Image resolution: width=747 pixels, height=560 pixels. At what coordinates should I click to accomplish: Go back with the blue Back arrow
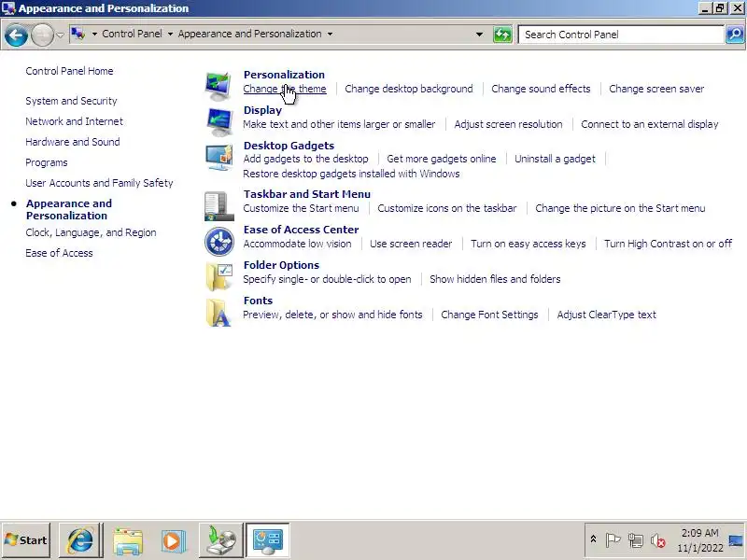pos(16,35)
